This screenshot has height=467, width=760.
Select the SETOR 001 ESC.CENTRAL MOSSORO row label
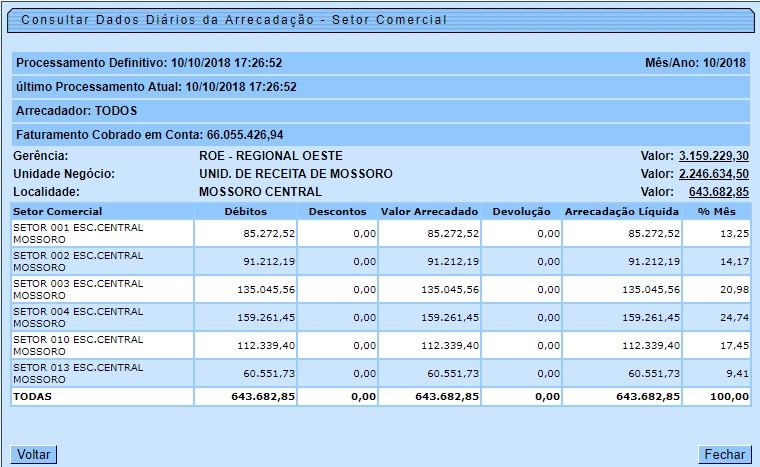tap(78, 233)
